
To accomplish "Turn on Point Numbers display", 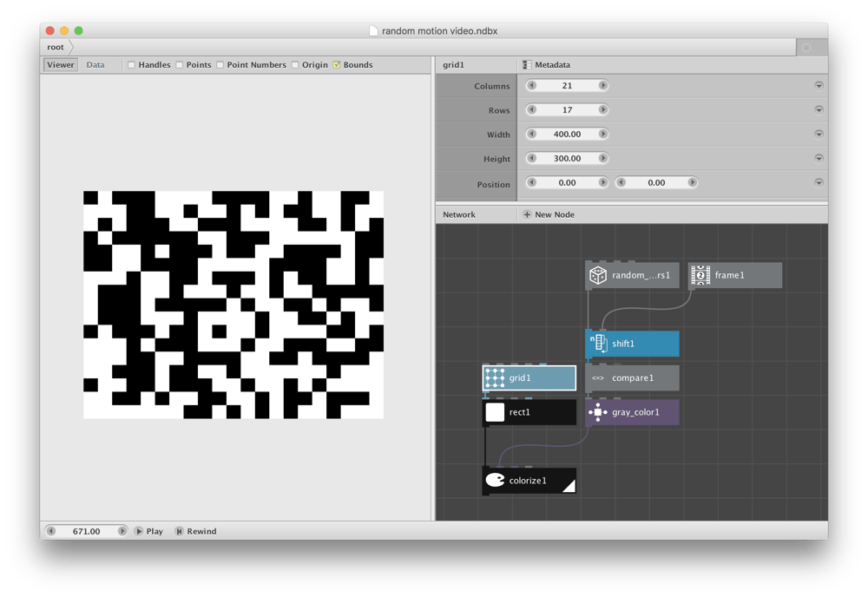I will pos(220,65).
